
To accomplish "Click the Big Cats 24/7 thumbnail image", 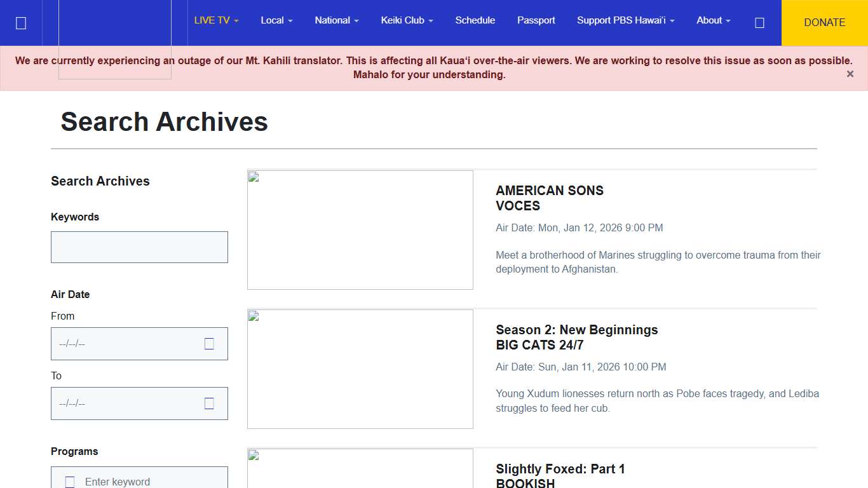I will click(x=360, y=369).
